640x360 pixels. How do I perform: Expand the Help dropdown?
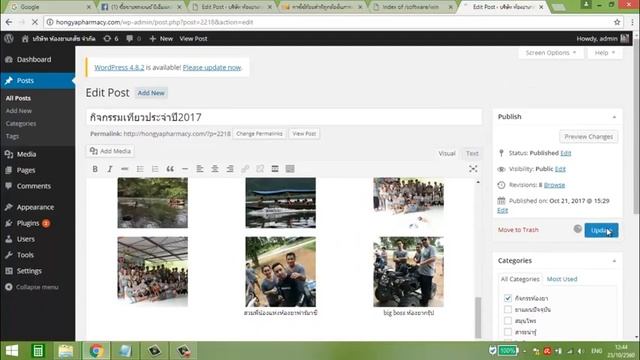604,53
